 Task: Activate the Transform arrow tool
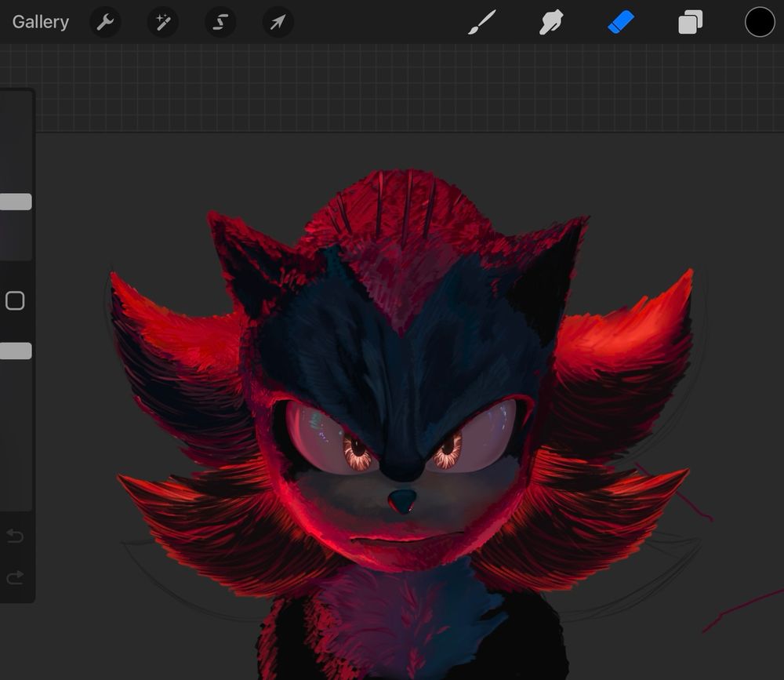pos(278,22)
